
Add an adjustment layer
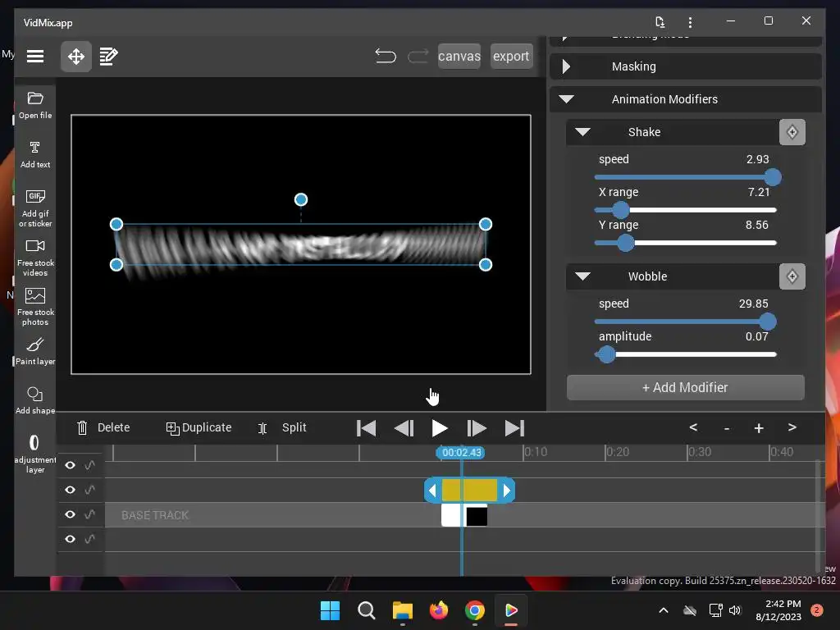[35, 454]
